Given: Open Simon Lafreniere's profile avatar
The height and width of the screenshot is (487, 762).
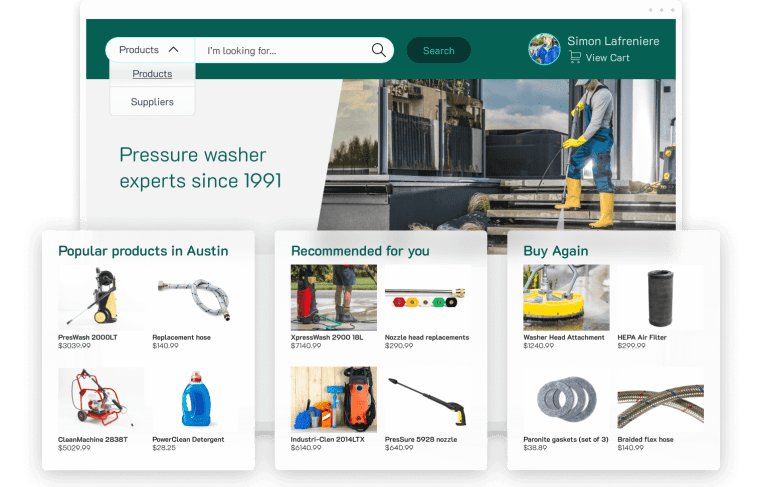Looking at the screenshot, I should coord(544,49).
